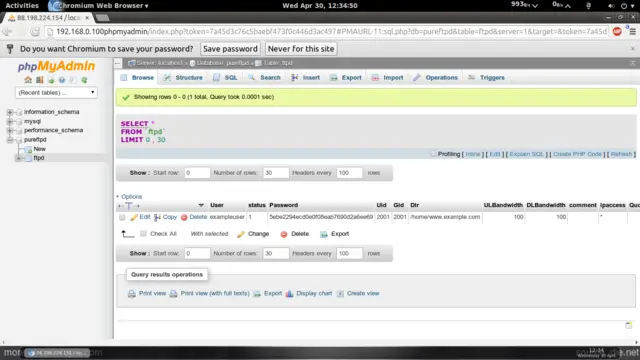Open the Recent tables dropdown
640x360 pixels.
[x=56, y=93]
